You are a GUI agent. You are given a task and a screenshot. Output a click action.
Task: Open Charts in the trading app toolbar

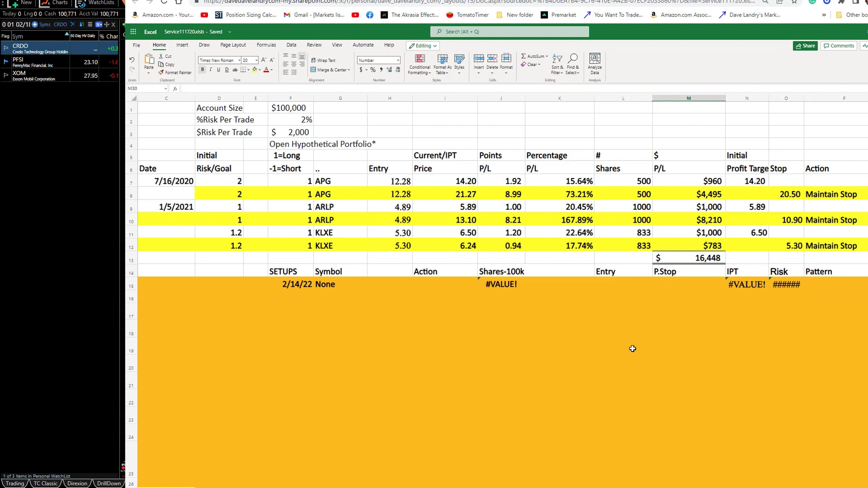point(54,3)
